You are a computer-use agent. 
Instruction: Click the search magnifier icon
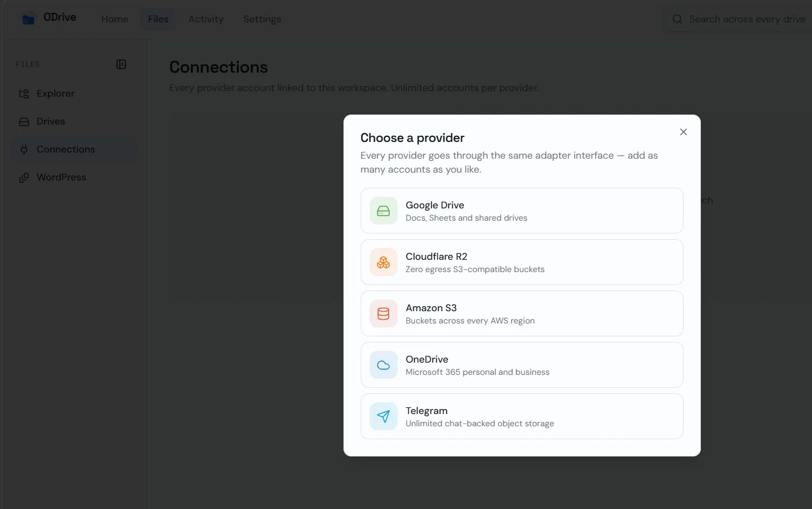tap(677, 19)
